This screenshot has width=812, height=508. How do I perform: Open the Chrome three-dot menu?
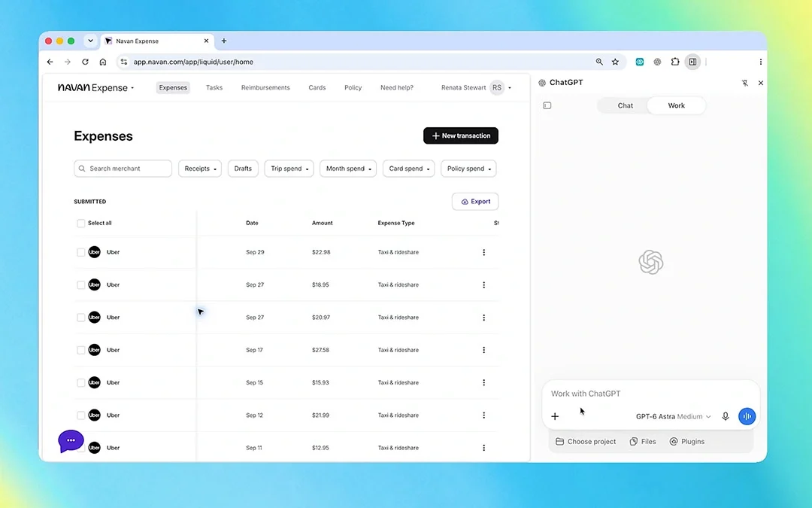click(760, 62)
